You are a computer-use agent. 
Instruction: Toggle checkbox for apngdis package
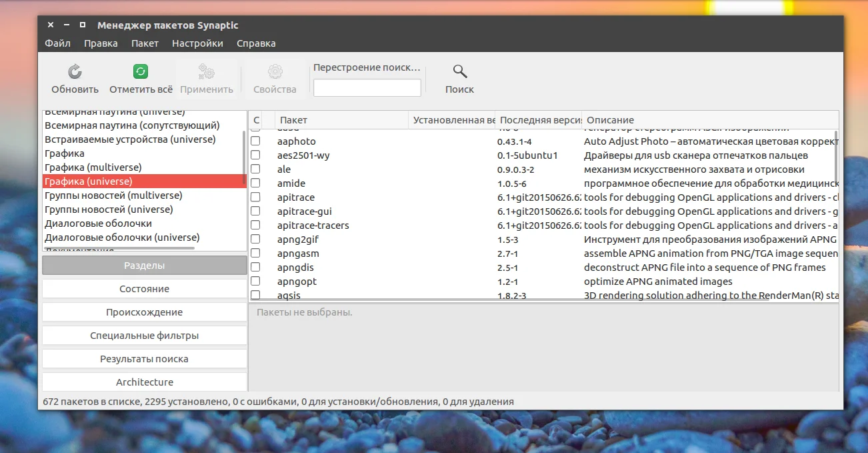[x=255, y=268]
